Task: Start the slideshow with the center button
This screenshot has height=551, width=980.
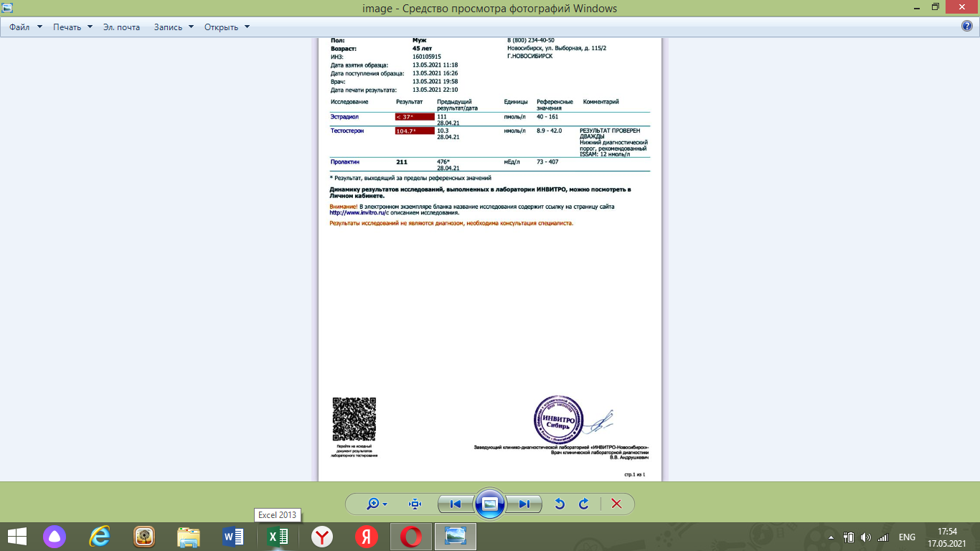Action: tap(490, 504)
